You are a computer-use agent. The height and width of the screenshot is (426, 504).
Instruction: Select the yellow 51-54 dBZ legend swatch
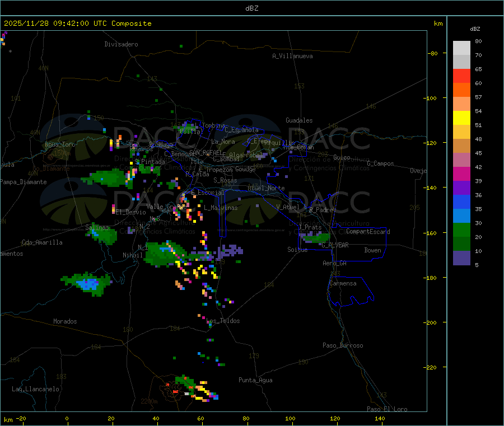coord(461,118)
